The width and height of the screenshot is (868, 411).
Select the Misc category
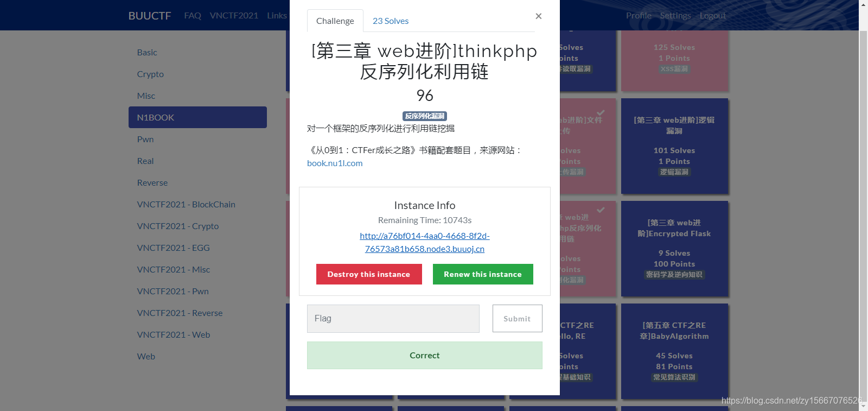[197, 96]
